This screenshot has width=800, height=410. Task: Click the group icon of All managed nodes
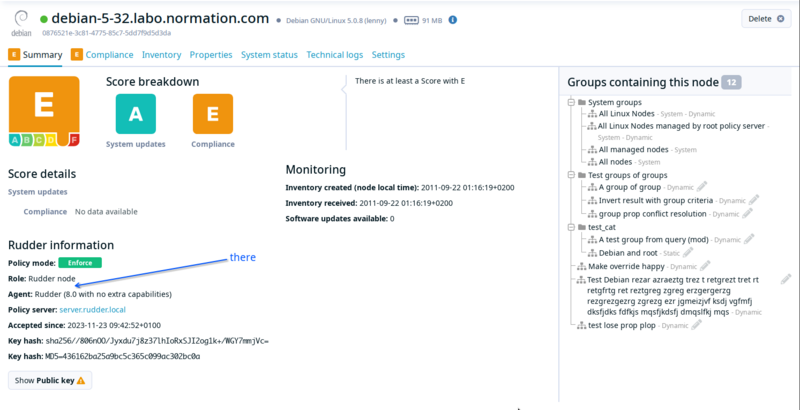coord(592,149)
